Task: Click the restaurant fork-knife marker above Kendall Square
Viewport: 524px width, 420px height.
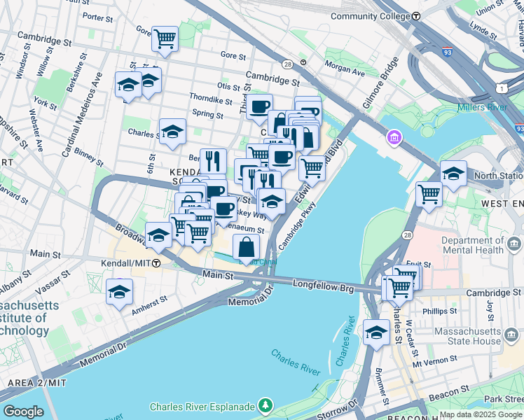Action: point(213,162)
